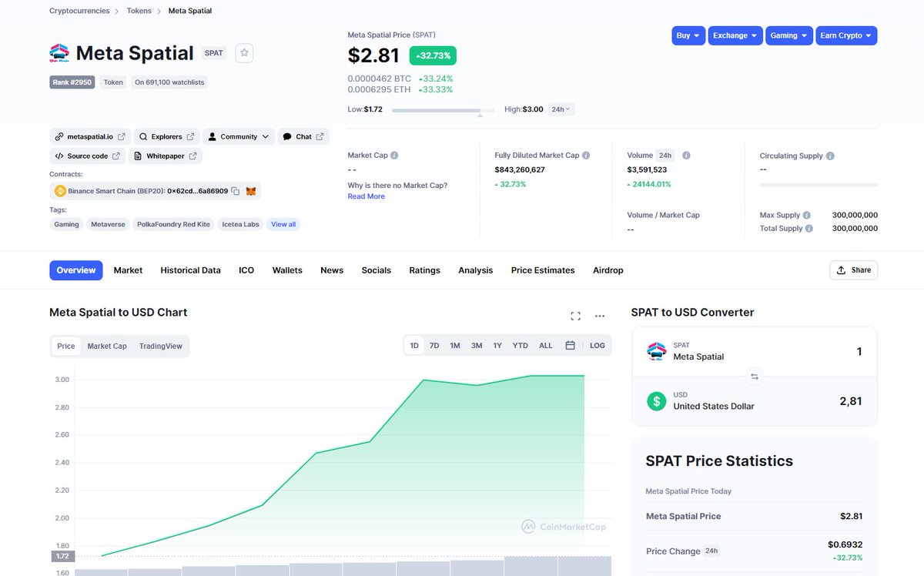The width and height of the screenshot is (924, 576).
Task: View all tags
Action: click(x=283, y=224)
